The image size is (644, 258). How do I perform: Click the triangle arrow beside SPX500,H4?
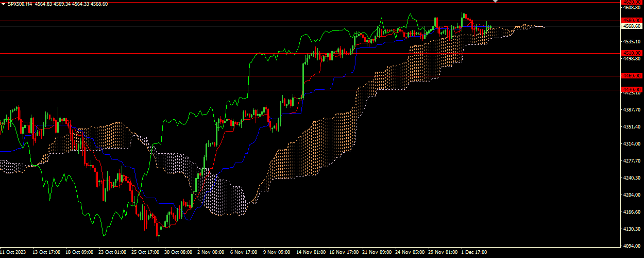pos(4,4)
